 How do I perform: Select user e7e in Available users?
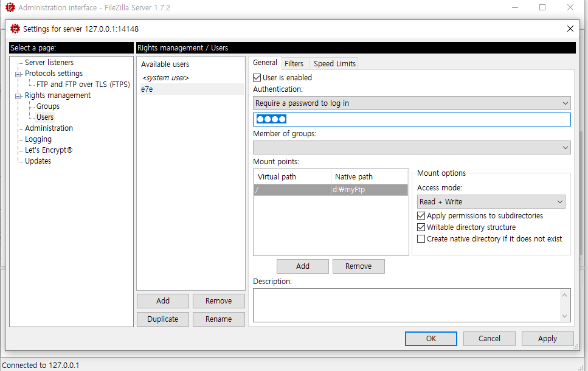(192, 89)
